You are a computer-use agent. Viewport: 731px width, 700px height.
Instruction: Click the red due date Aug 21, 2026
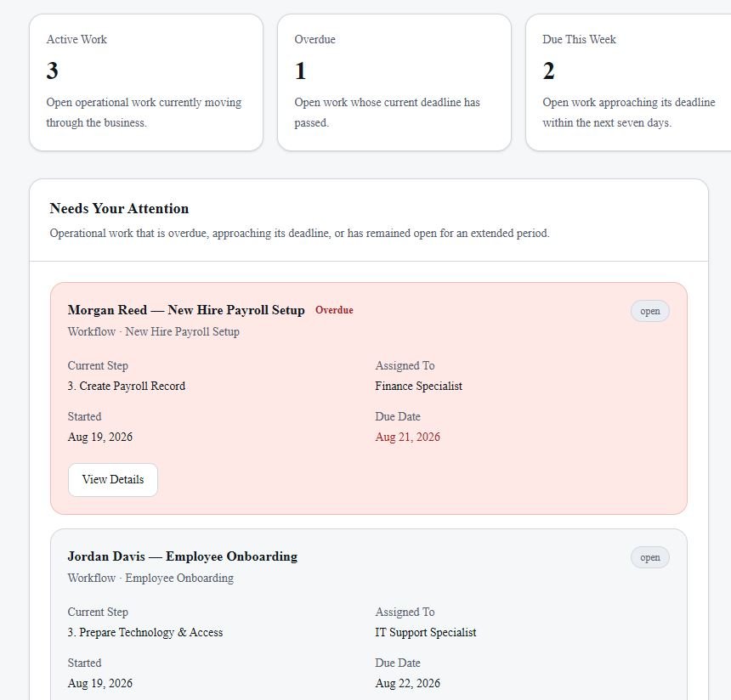(407, 437)
